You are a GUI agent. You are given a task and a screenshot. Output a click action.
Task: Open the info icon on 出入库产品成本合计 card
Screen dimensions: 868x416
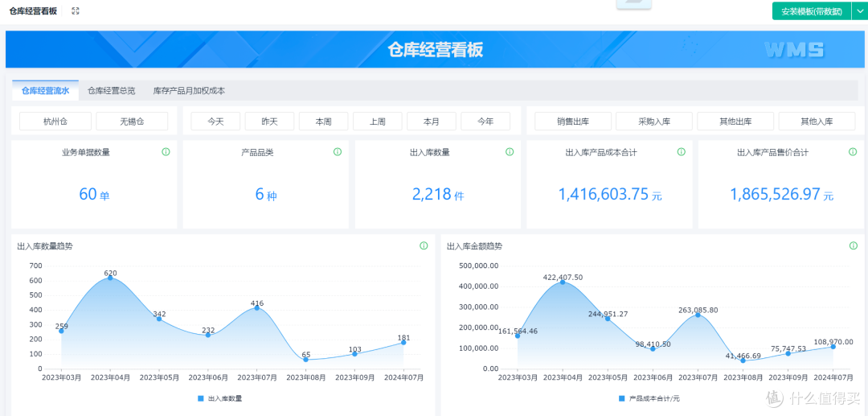point(682,152)
